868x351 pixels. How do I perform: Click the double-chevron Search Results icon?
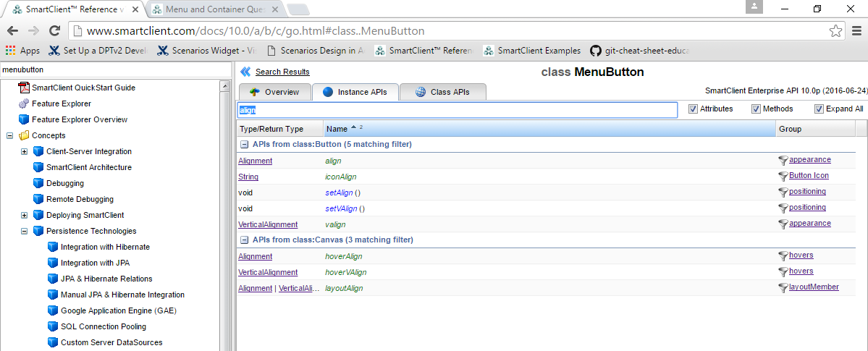click(x=246, y=72)
